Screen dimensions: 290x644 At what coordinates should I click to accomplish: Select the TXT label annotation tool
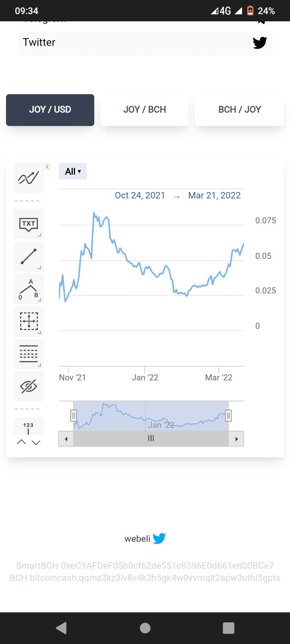tap(29, 224)
